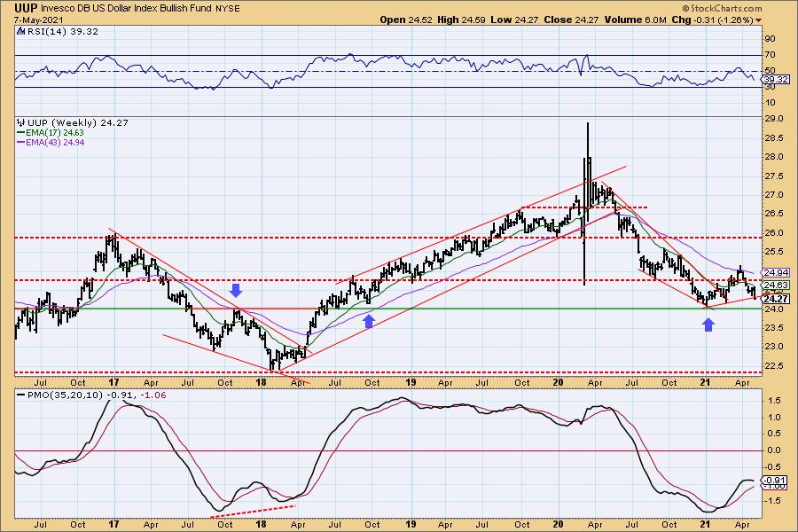Click the fund name Invesco DB US Dollar Index Bullish Fund
Image resolution: width=798 pixels, height=532 pixels.
click(x=126, y=8)
